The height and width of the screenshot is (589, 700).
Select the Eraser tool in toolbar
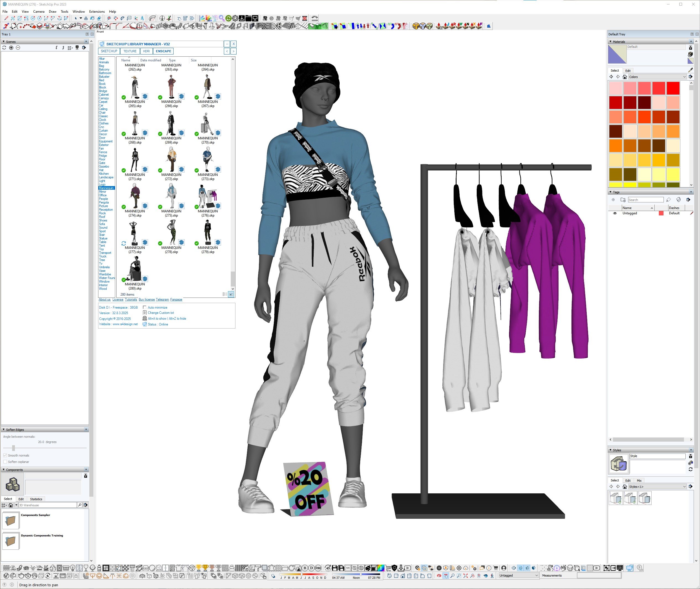[99, 18]
